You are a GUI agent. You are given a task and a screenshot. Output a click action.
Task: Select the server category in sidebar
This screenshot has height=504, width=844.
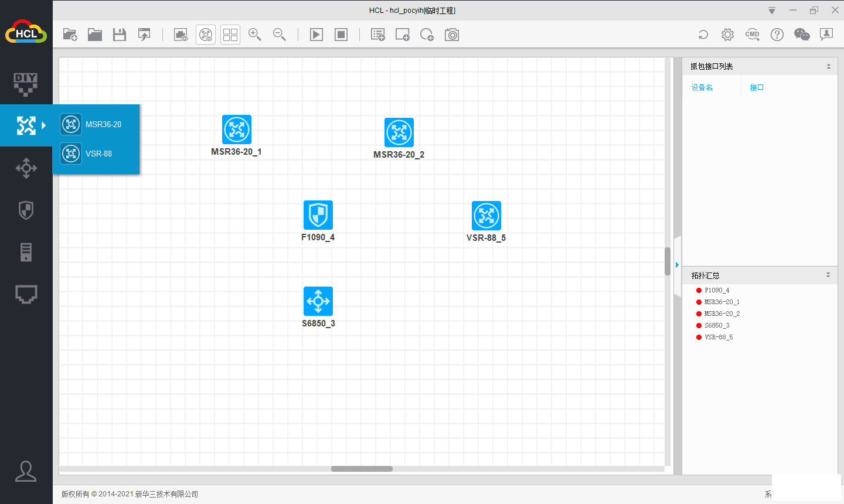point(26,252)
